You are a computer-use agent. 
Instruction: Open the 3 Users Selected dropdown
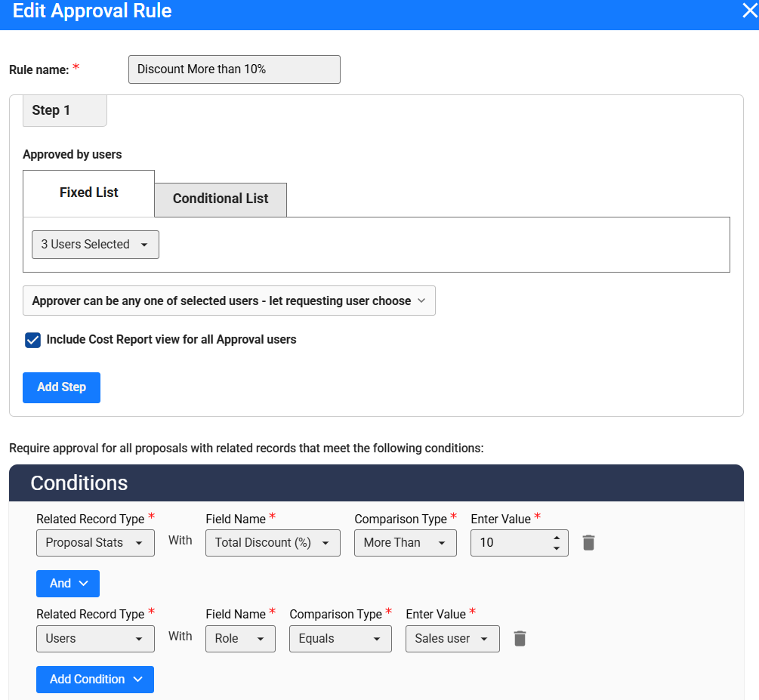[x=95, y=245]
